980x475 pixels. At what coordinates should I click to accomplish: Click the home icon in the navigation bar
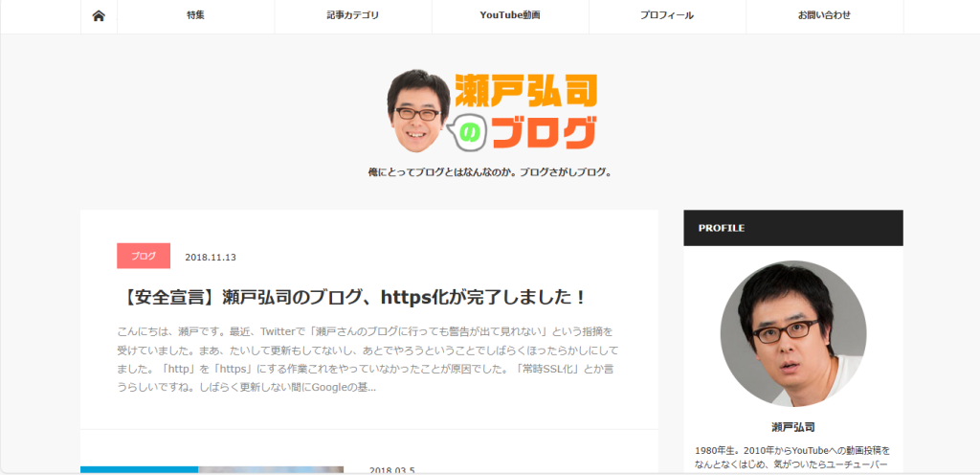click(99, 15)
